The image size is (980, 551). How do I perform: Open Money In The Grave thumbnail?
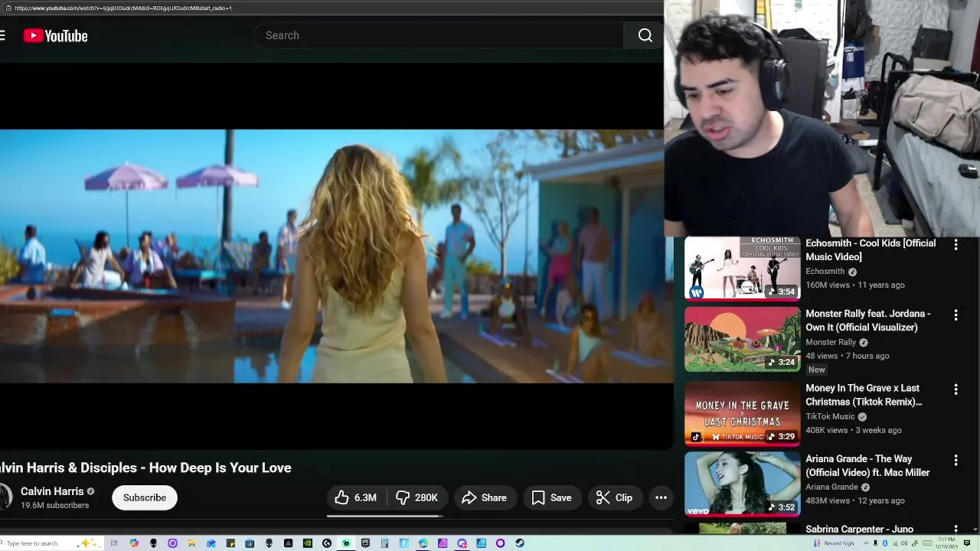(x=742, y=413)
